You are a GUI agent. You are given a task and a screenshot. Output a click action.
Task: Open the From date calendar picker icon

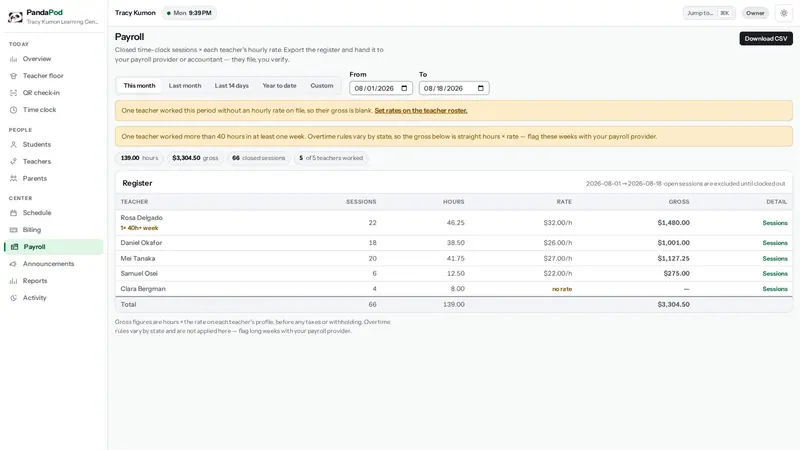click(404, 88)
